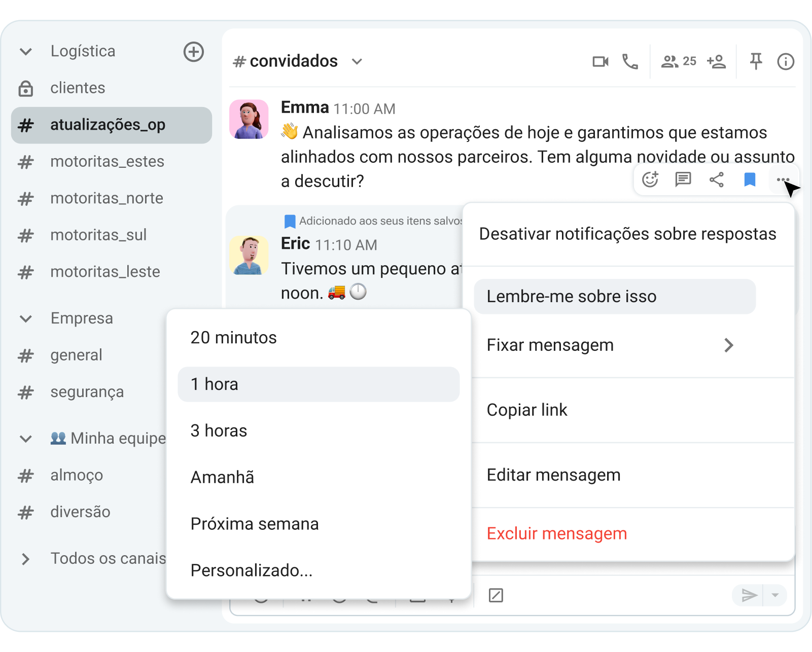Collapse the Minha equipe section
This screenshot has width=812, height=652.
click(26, 439)
